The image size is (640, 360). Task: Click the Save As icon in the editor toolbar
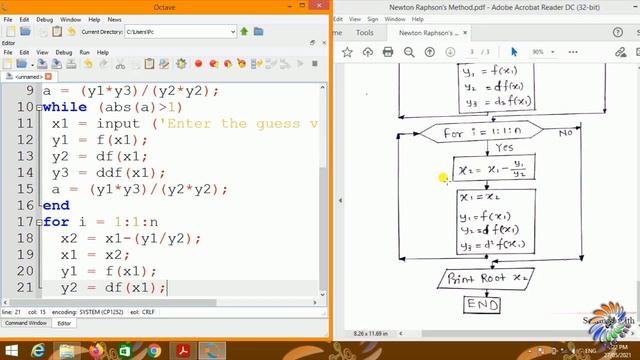(57, 64)
